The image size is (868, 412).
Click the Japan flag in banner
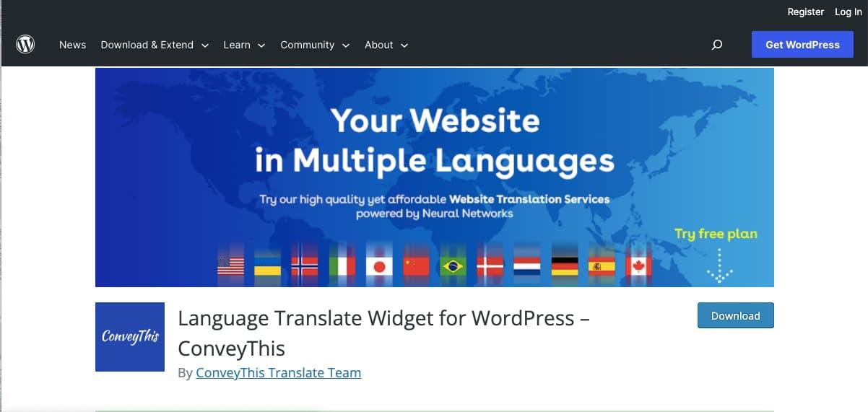tap(379, 267)
